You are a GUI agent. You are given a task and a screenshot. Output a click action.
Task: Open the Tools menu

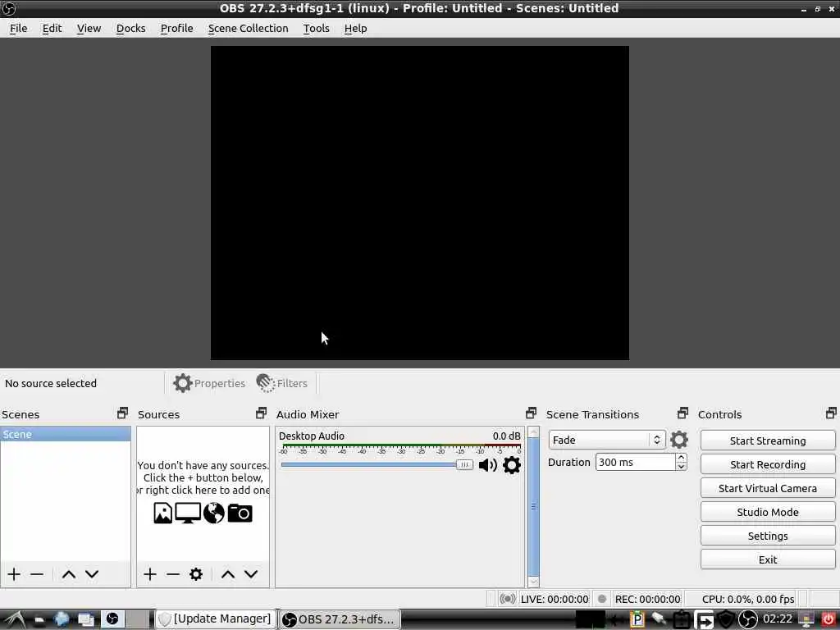tap(316, 29)
